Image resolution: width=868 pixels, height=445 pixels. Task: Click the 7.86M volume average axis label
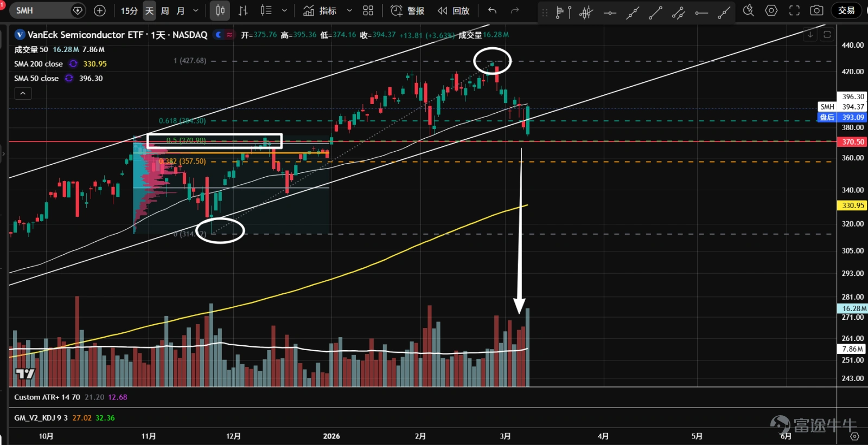pyautogui.click(x=853, y=349)
